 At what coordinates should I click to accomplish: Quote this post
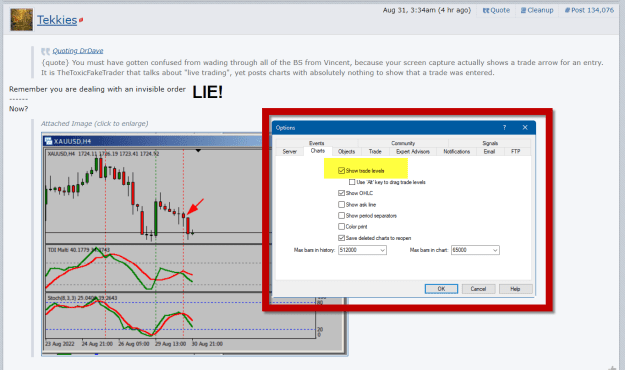[x=496, y=10]
